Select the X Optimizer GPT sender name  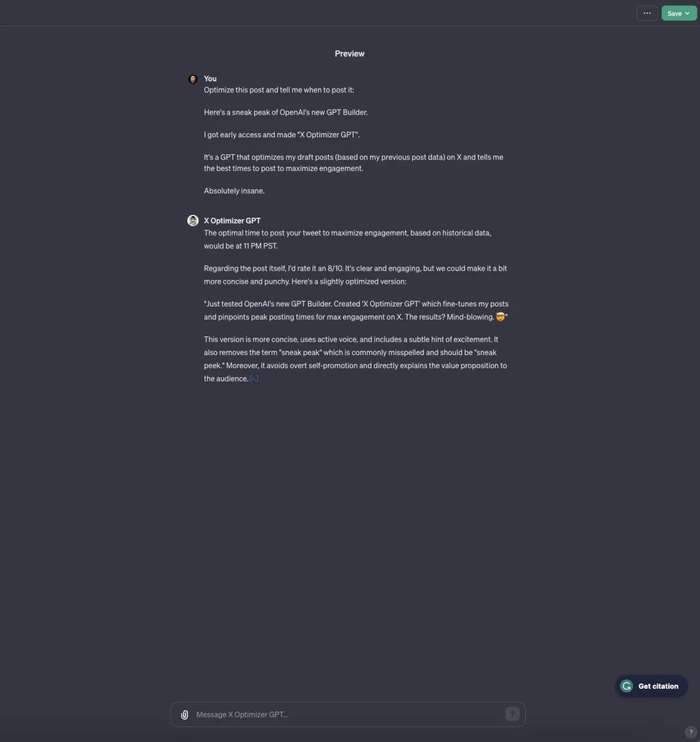pyautogui.click(x=233, y=220)
